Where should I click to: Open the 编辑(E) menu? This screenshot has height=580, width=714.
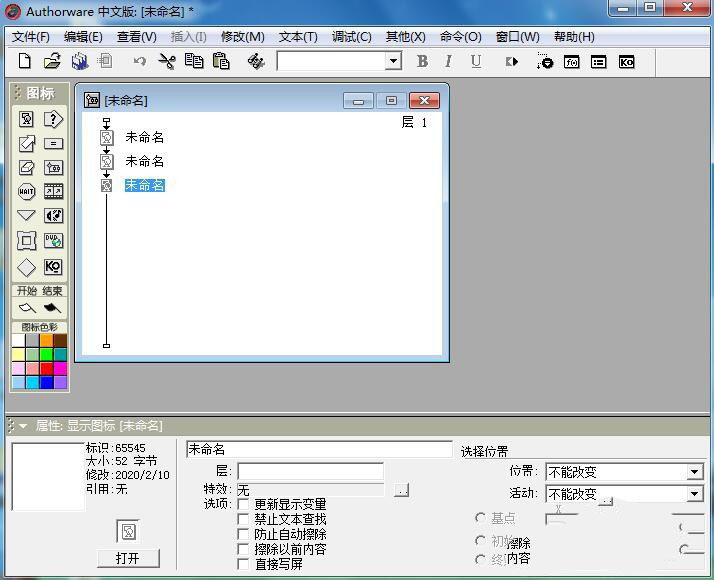pos(83,37)
